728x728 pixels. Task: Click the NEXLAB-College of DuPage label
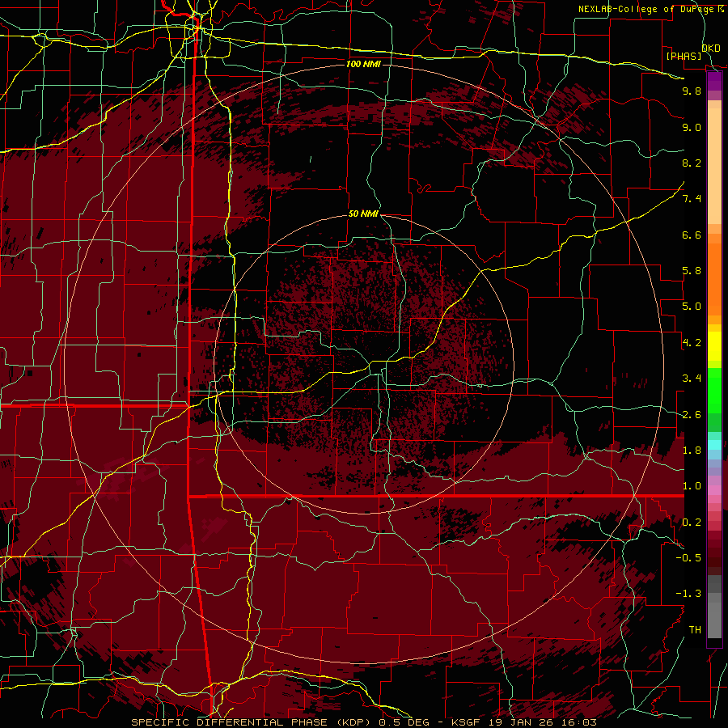click(648, 9)
